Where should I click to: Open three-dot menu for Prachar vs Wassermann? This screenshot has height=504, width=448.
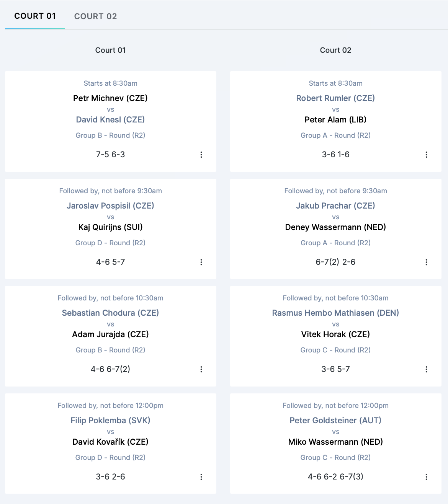(x=426, y=262)
